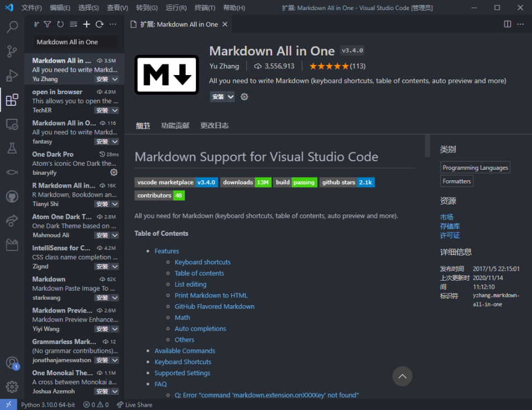The image size is (532, 410).
Task: Click the extension details scrollbar thumb
Action: 427,146
